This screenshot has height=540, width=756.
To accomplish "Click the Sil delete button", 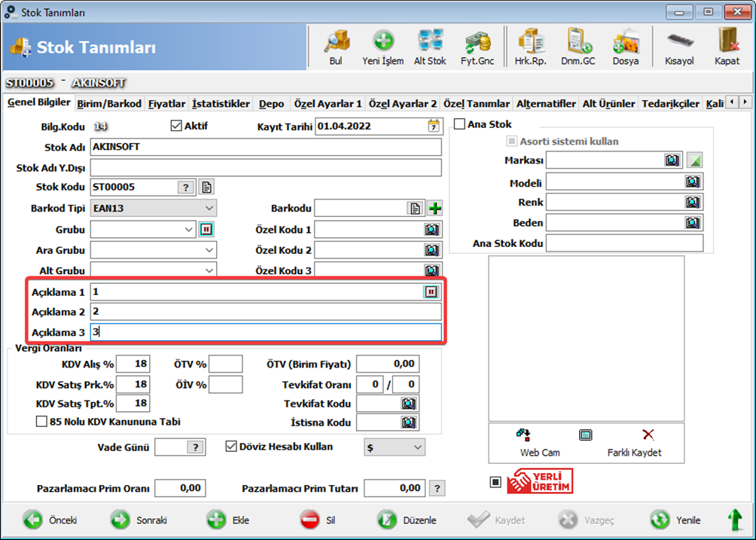I will pos(317,520).
